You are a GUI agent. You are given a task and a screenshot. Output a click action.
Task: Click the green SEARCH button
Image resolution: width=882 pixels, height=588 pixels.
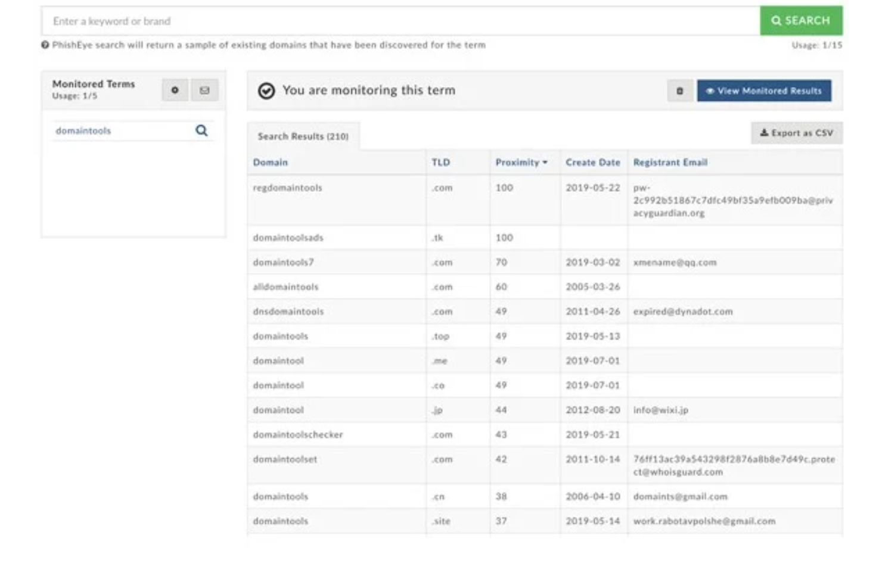click(801, 21)
